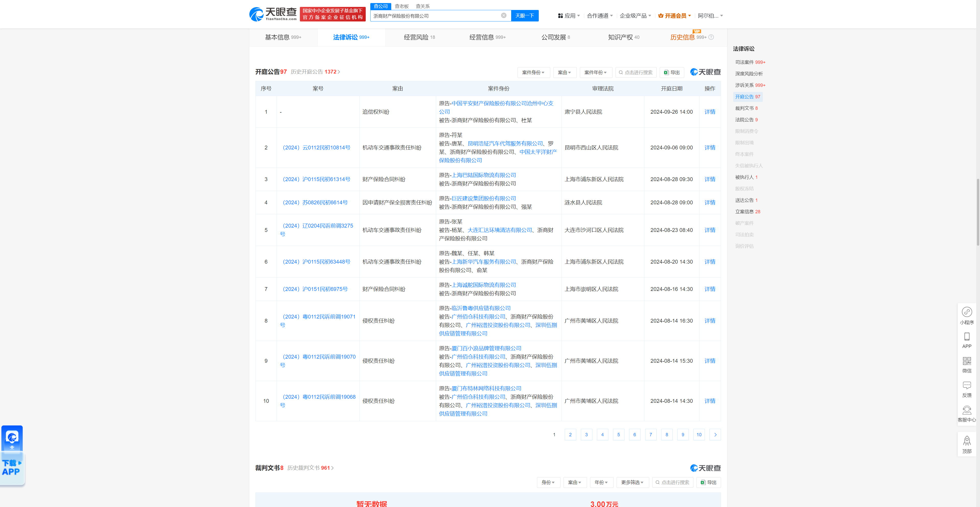Export 开庭公告 list via 导出 button
Viewport: 980px width, 507px height.
pos(672,72)
